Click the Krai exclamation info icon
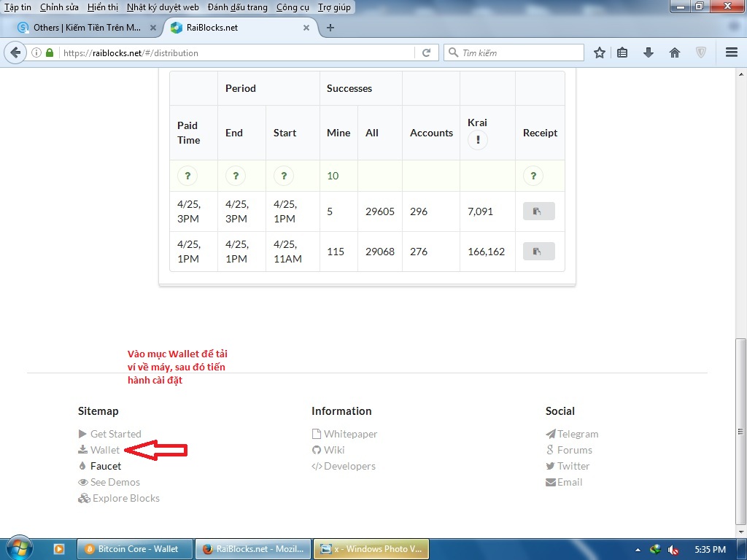Image resolution: width=747 pixels, height=560 pixels. click(x=478, y=140)
